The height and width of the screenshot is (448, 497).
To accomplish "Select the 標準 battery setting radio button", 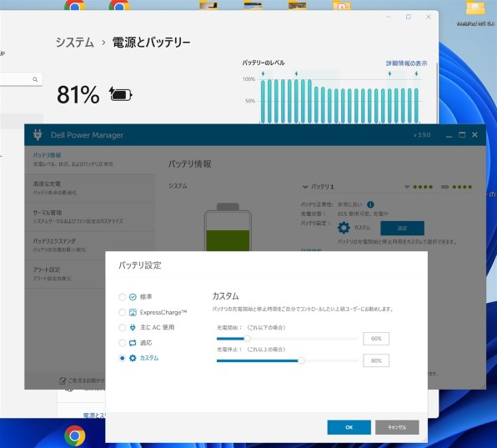I will coord(122,297).
